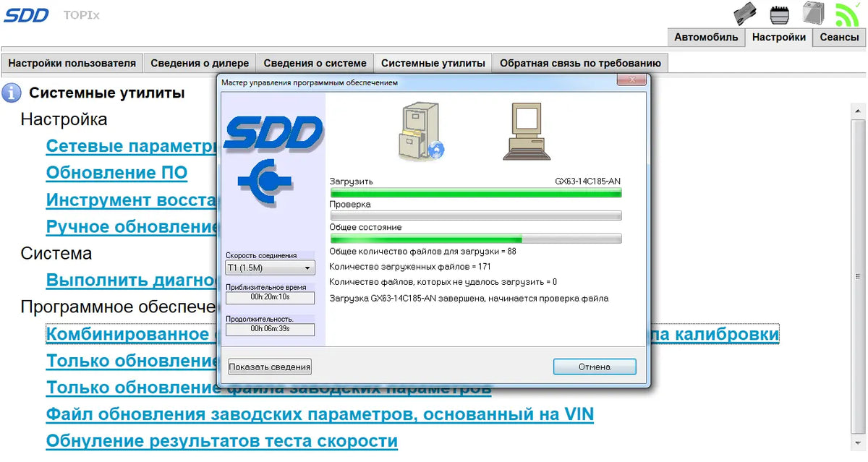Click the vehicle connector status icon
This screenshot has width=868, height=462.
(779, 14)
